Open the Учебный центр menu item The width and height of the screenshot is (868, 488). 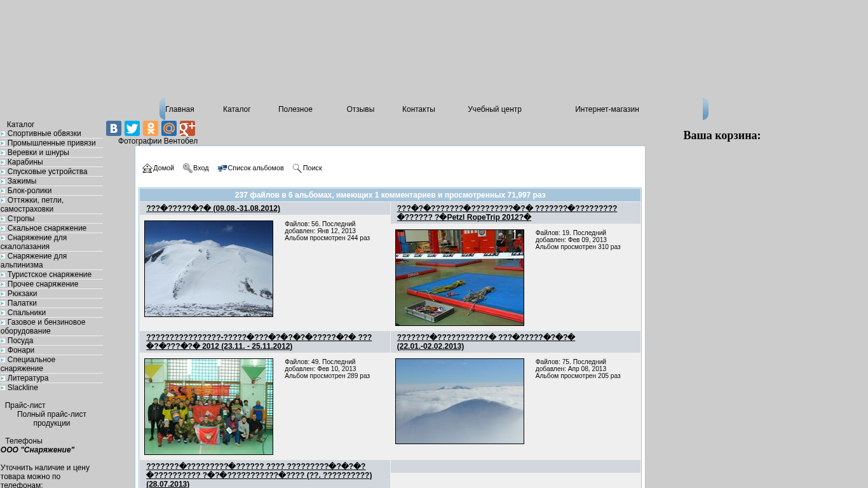pyautogui.click(x=494, y=109)
